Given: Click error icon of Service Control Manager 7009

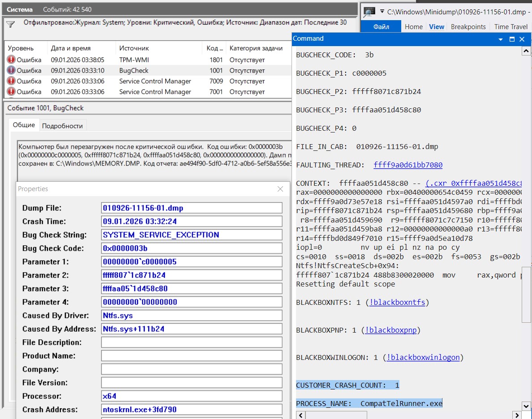Looking at the screenshot, I should click(11, 81).
